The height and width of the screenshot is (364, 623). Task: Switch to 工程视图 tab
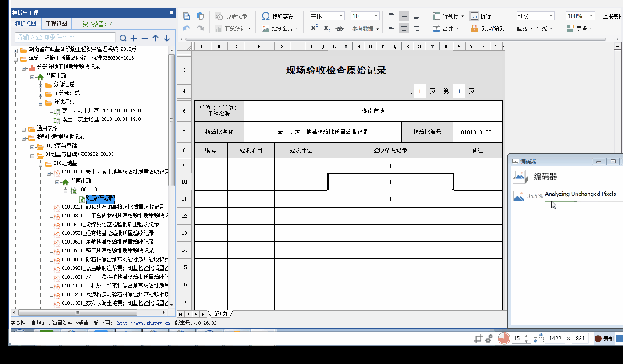pyautogui.click(x=57, y=24)
